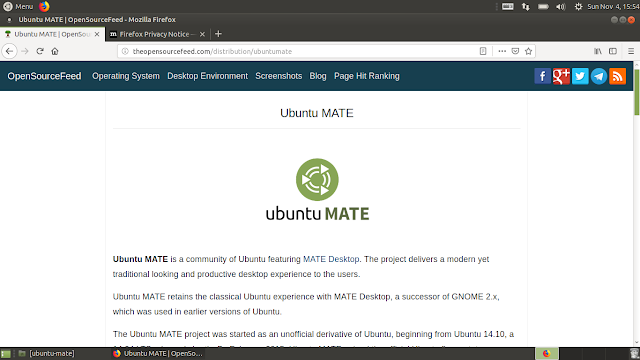Image resolution: width=640 pixels, height=360 pixels.
Task: Open the Operating System menu
Action: click(x=126, y=76)
